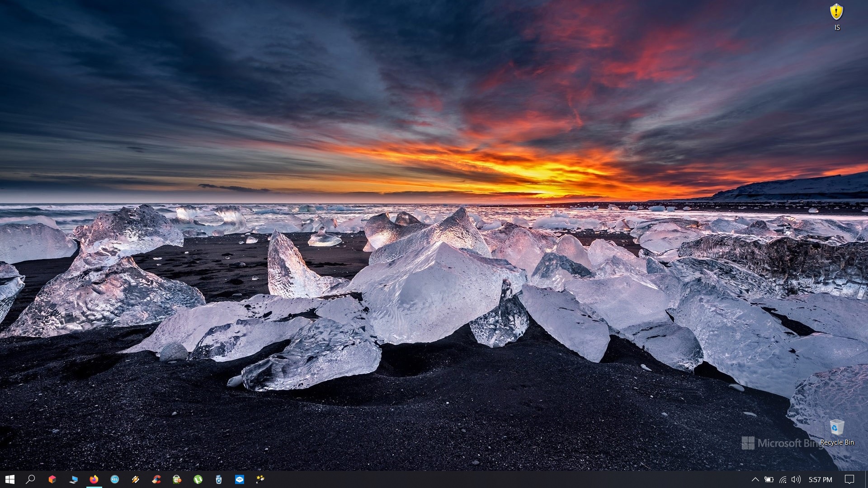Click the 5:57 PM clock
868x488 pixels.
point(820,479)
